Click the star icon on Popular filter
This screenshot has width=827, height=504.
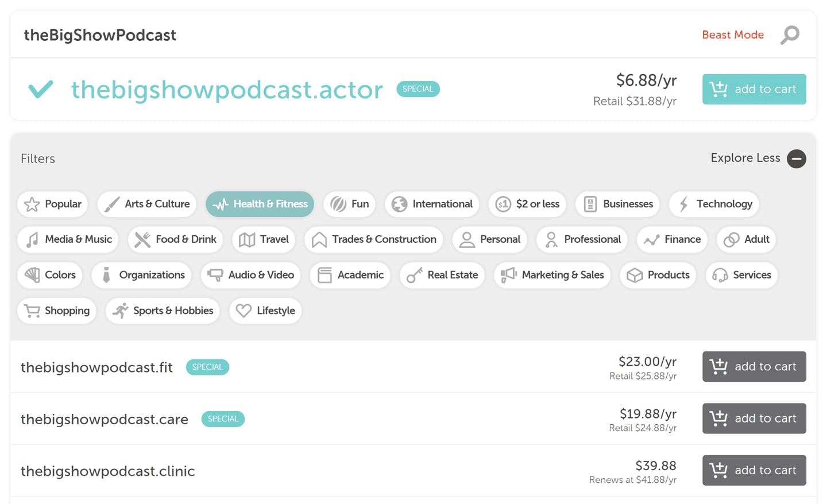(x=32, y=204)
